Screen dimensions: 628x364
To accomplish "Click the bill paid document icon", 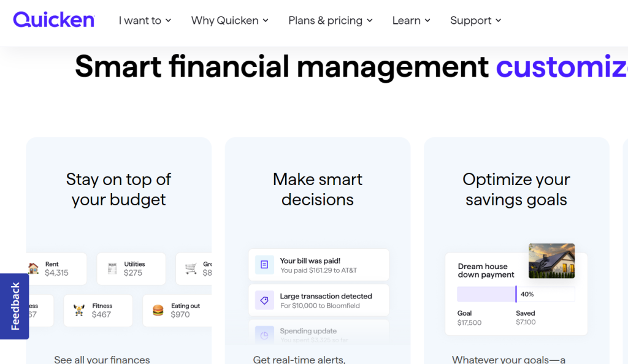I will coord(264,265).
